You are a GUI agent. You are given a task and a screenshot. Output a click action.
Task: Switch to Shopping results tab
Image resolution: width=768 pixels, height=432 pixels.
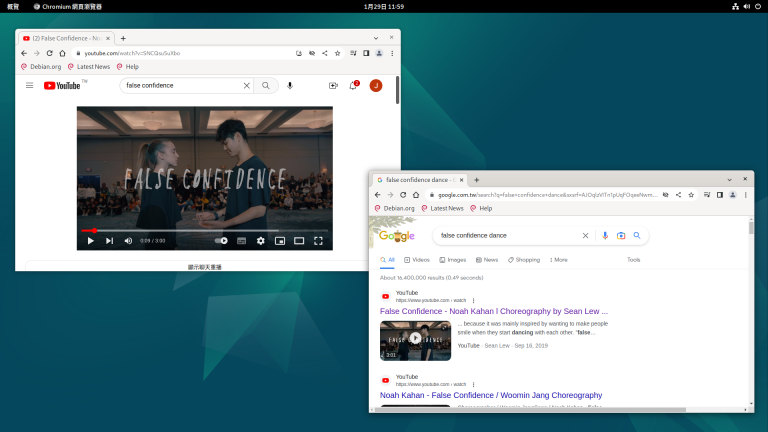point(524,260)
